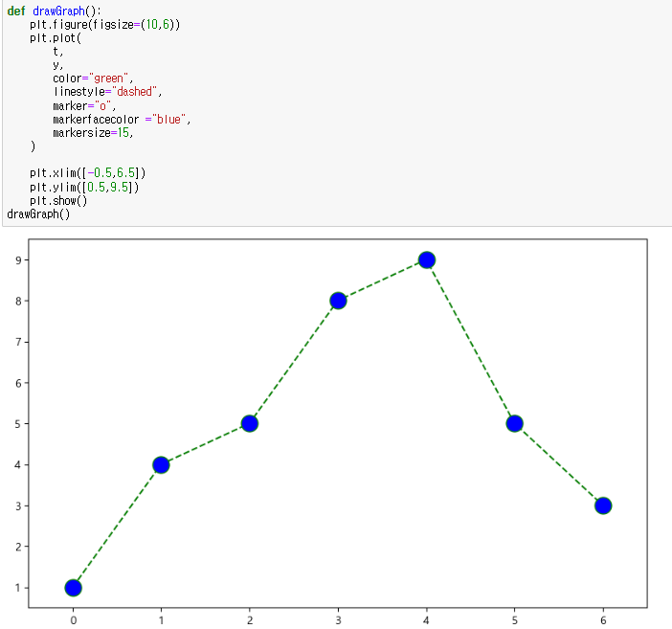672x629 pixels.
Task: Click the blue data marker at x=0
Action: pyautogui.click(x=74, y=588)
